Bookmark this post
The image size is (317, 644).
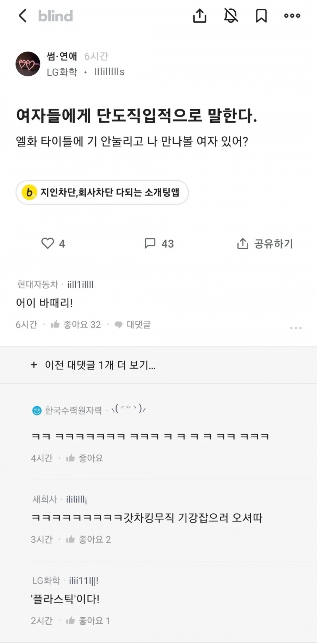261,16
